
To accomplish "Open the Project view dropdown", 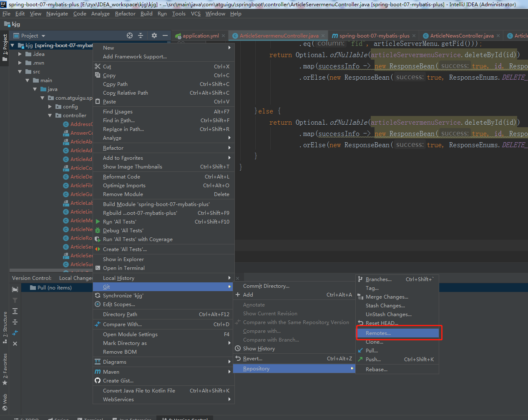I will (29, 36).
